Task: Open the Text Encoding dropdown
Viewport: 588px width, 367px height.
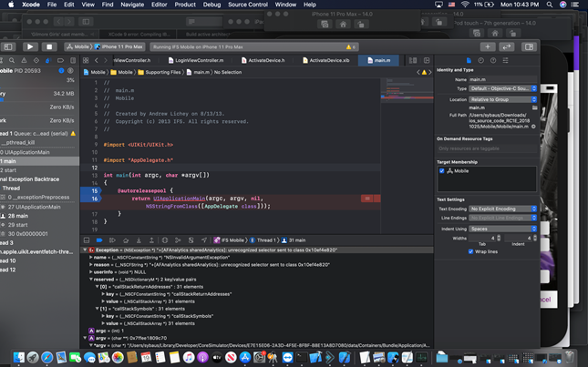Action: pos(503,209)
